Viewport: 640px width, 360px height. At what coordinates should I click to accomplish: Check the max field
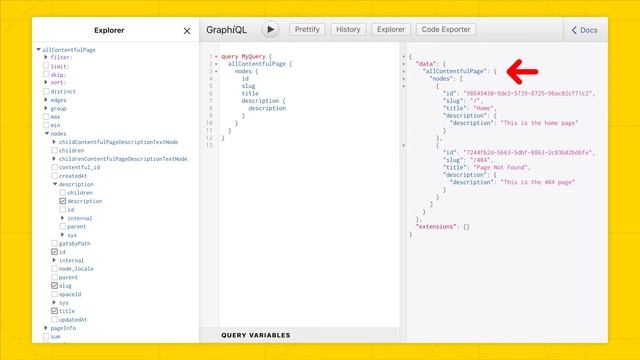(46, 116)
